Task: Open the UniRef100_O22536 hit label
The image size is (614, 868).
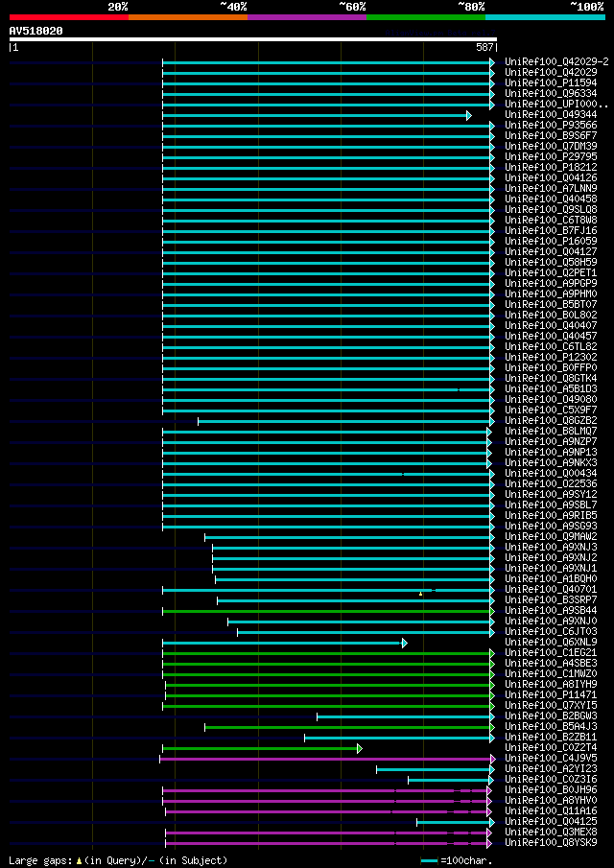Action: (x=551, y=483)
